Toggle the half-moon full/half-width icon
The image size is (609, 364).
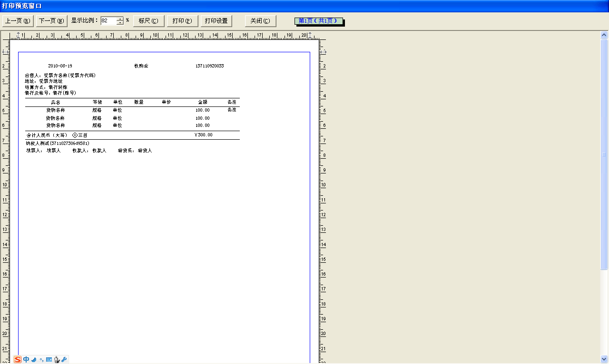pos(34,359)
